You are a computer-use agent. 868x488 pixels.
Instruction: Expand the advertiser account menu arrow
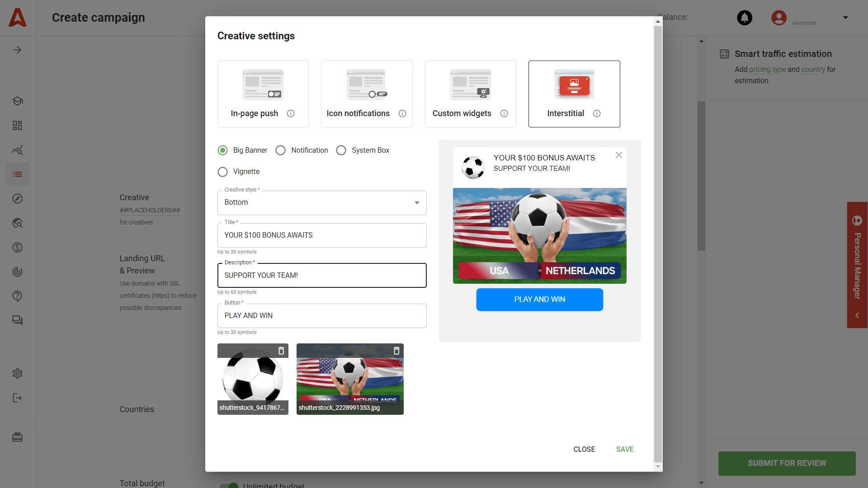click(845, 18)
